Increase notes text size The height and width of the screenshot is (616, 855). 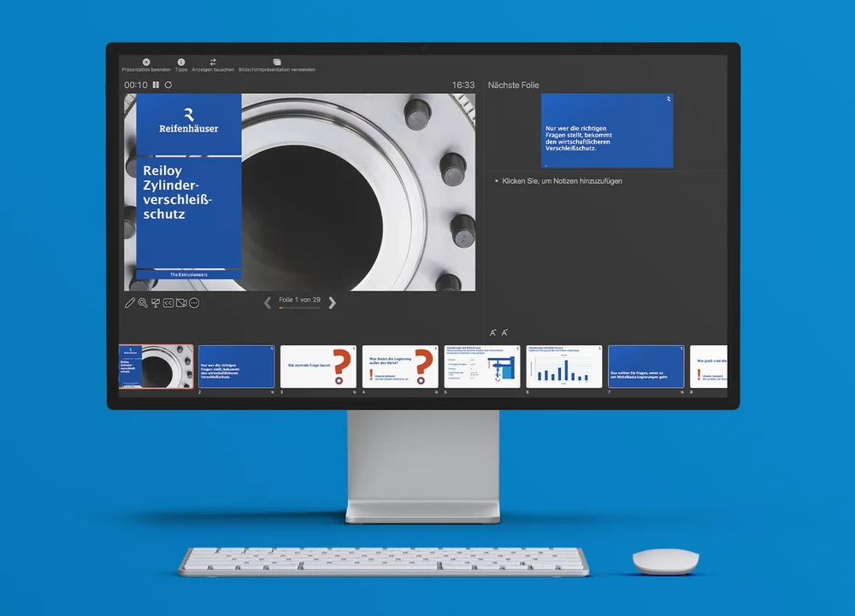click(x=493, y=333)
